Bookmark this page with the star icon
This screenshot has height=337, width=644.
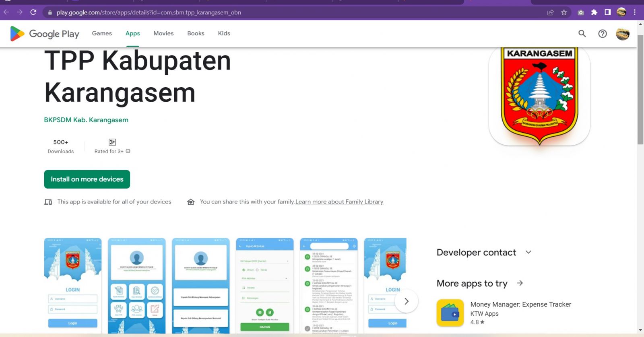point(564,12)
